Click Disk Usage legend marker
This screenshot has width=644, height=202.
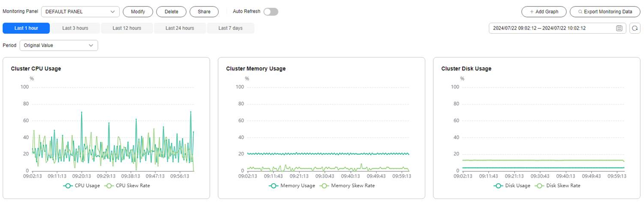[x=498, y=186]
